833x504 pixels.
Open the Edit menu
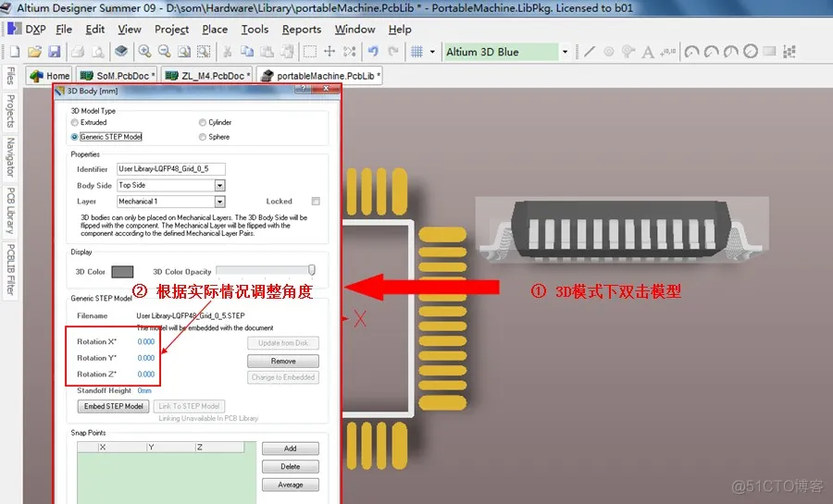pos(94,30)
